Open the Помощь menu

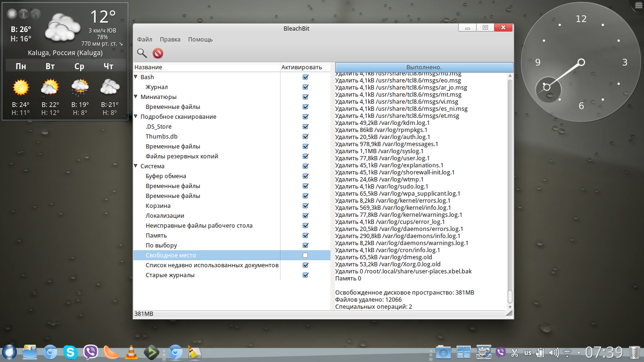tap(200, 40)
